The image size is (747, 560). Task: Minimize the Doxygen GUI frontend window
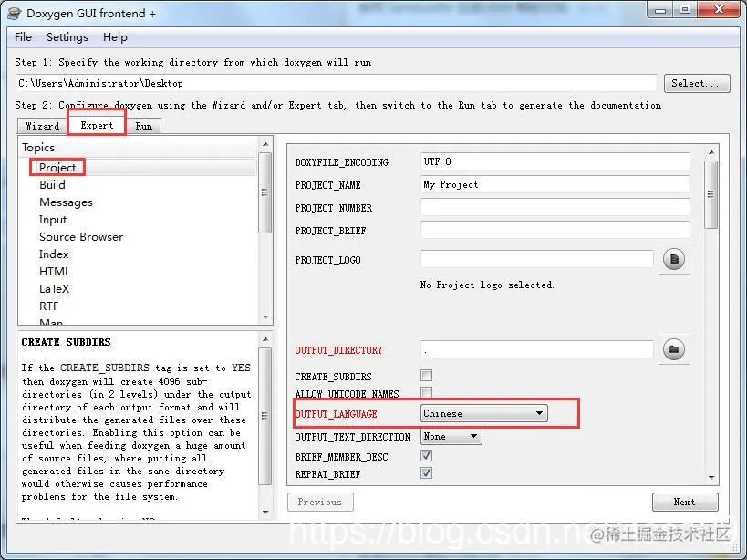660,9
